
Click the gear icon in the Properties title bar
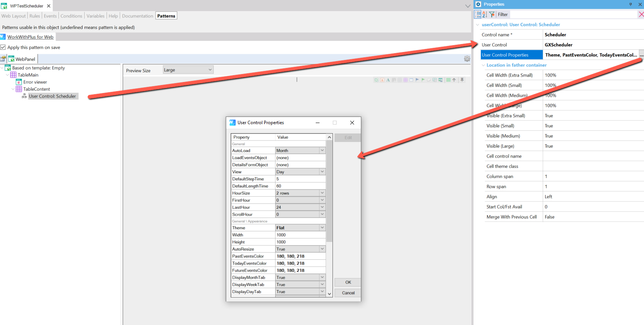478,4
